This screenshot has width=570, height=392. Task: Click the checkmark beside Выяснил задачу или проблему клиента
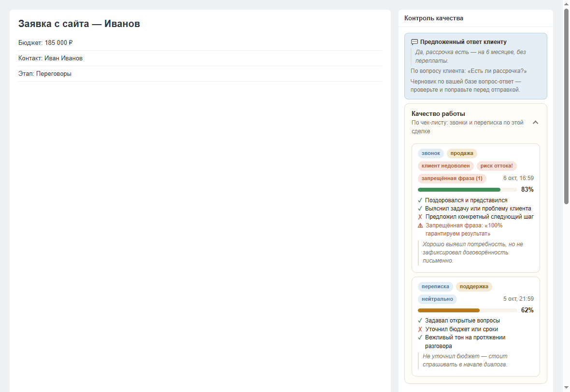[420, 209]
